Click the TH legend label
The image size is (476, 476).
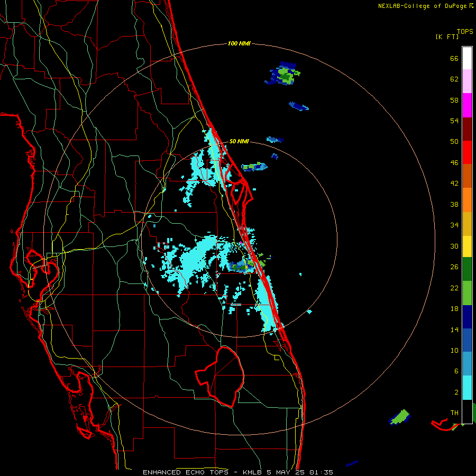pos(454,413)
